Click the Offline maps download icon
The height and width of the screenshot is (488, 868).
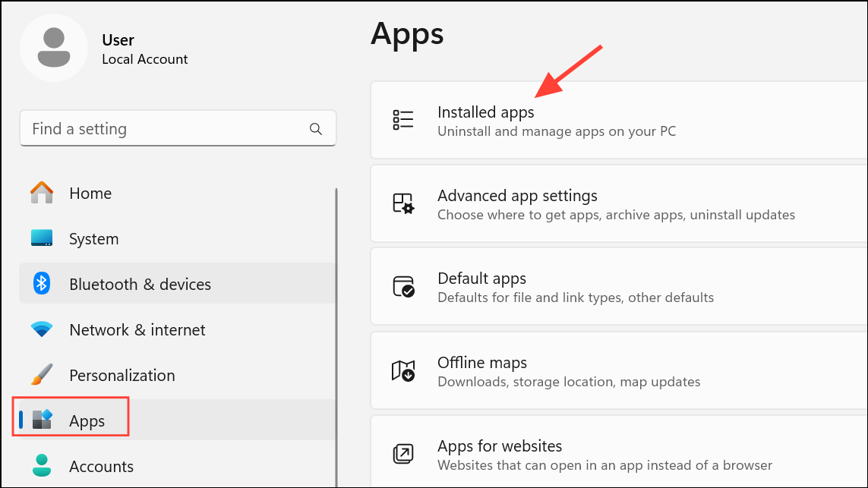402,370
